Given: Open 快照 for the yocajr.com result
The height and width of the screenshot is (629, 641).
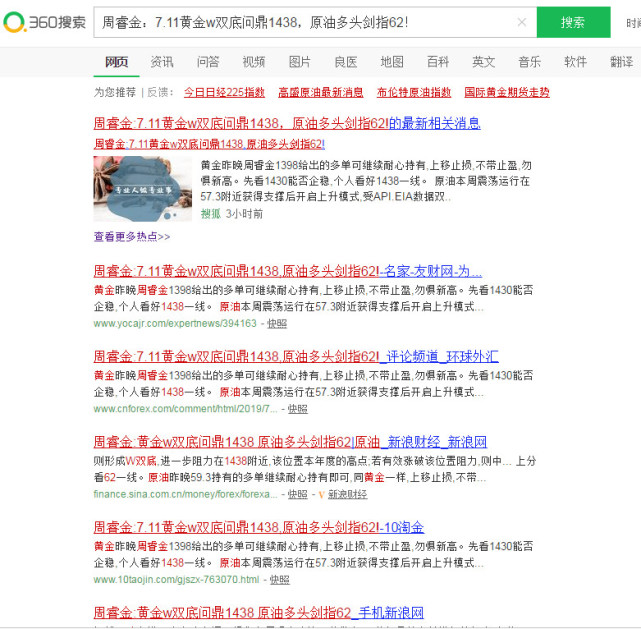Looking at the screenshot, I should [x=277, y=324].
